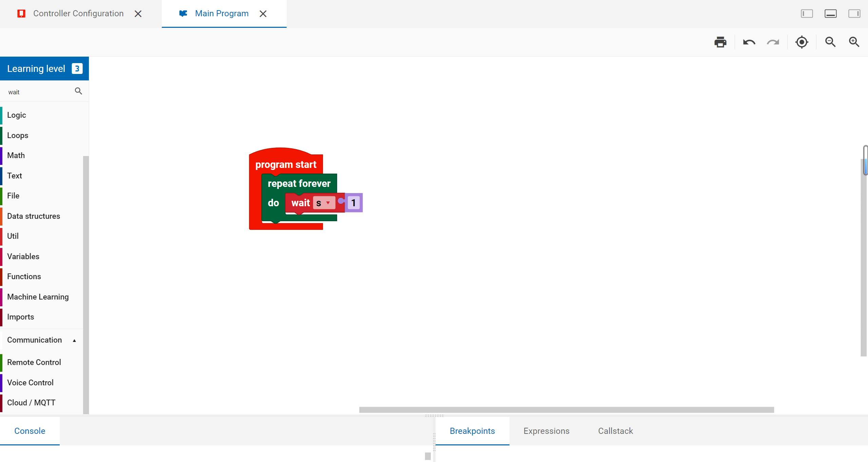
Task: Center workspace with the target icon
Action: click(802, 42)
